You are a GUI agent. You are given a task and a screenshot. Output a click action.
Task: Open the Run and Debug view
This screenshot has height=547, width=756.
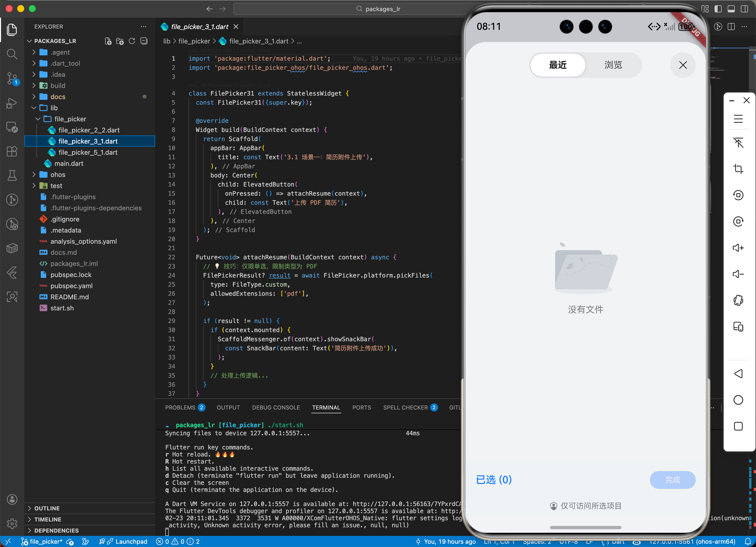12,103
